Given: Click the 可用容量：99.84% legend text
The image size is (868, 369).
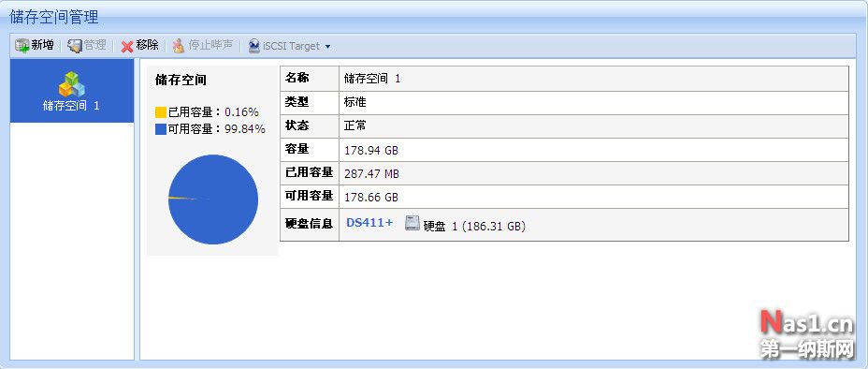Looking at the screenshot, I should [x=216, y=129].
